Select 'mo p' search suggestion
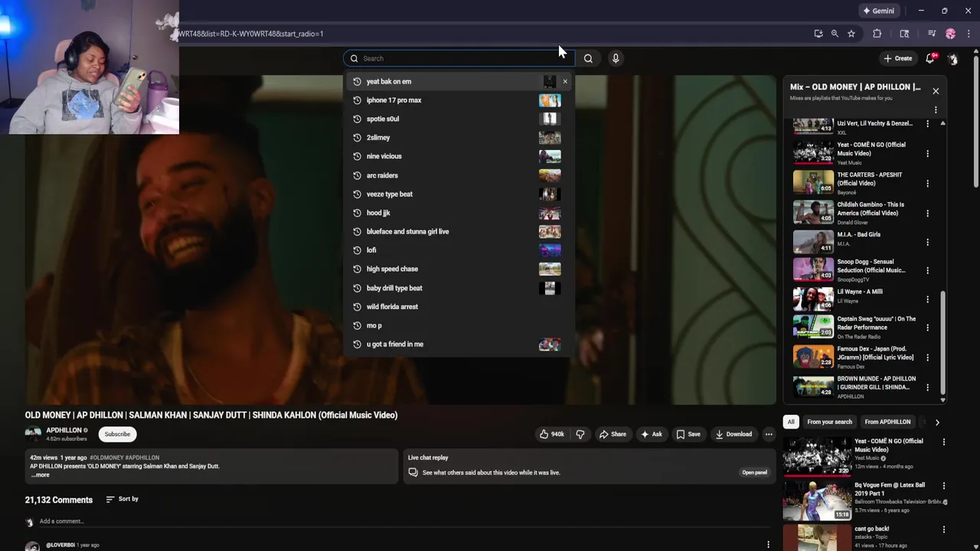 coord(459,325)
